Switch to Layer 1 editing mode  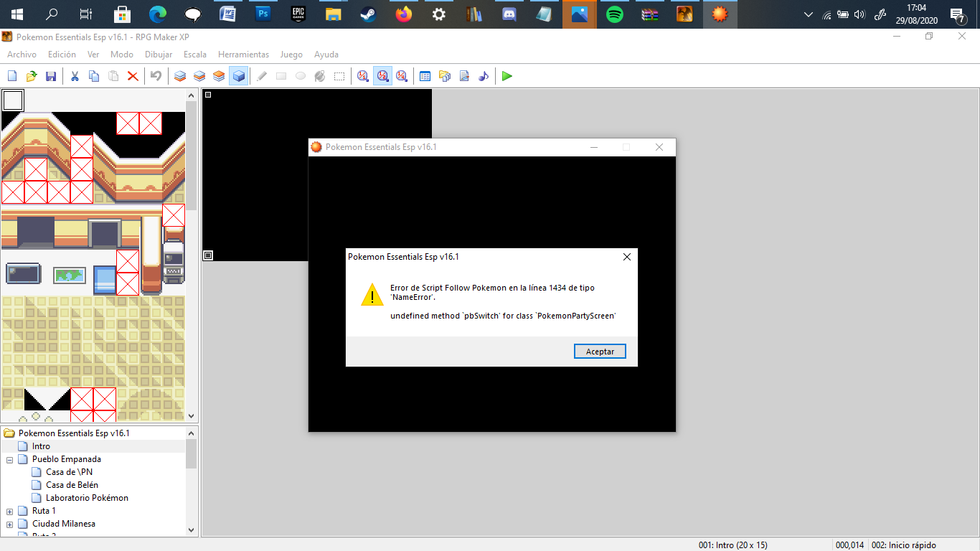[181, 76]
